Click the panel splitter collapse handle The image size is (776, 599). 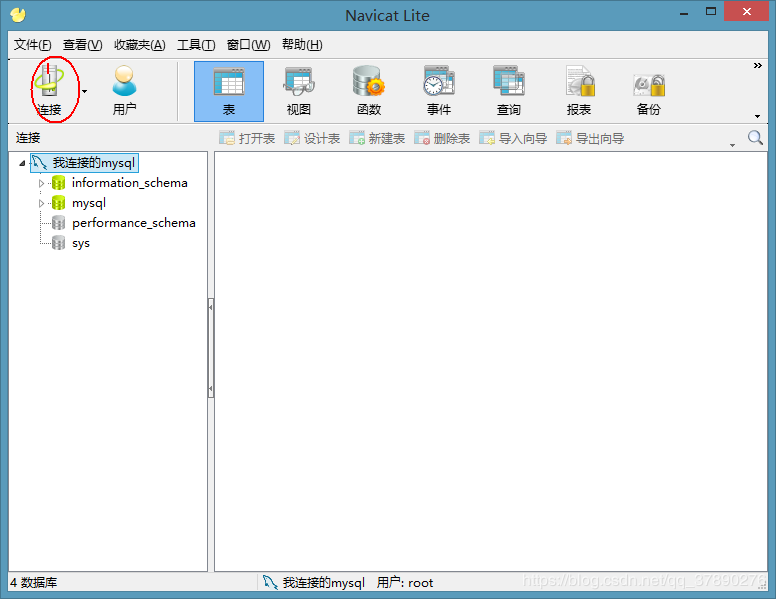click(x=211, y=348)
